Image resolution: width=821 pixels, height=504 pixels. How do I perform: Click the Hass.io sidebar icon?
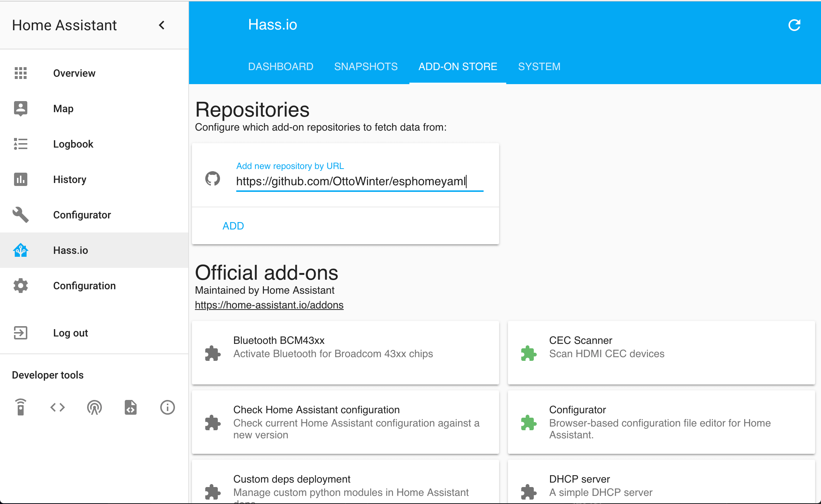tap(21, 250)
